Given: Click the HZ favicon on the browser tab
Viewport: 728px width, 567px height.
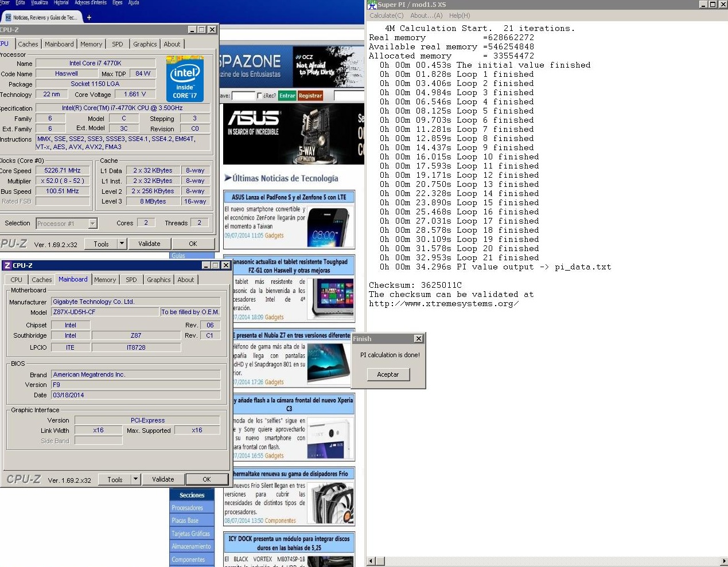Looking at the screenshot, I should tap(8, 18).
